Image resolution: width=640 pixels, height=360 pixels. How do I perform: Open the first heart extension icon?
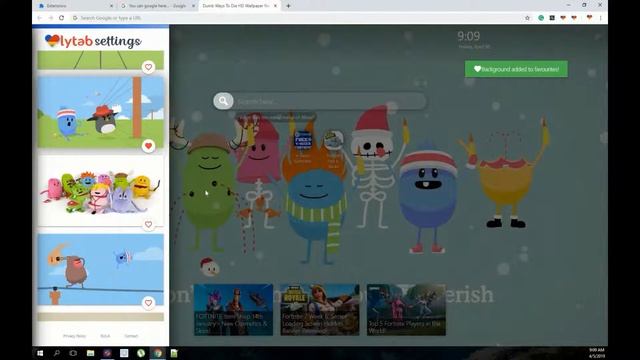click(563, 18)
